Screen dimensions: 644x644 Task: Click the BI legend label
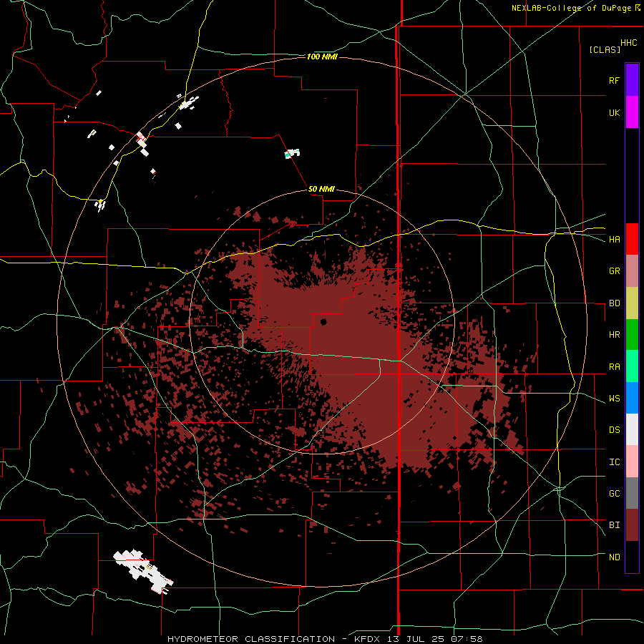point(614,525)
